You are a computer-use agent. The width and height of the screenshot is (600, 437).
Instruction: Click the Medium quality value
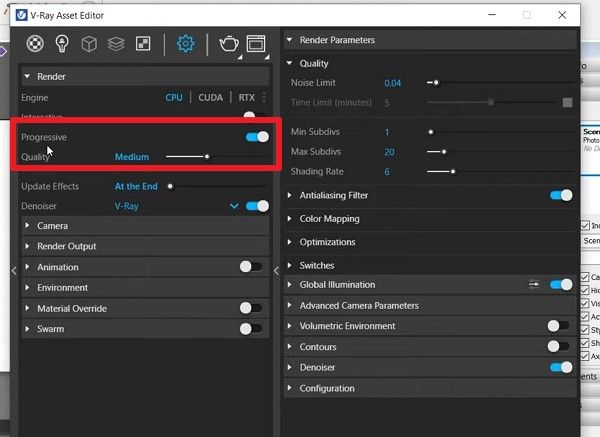[132, 157]
